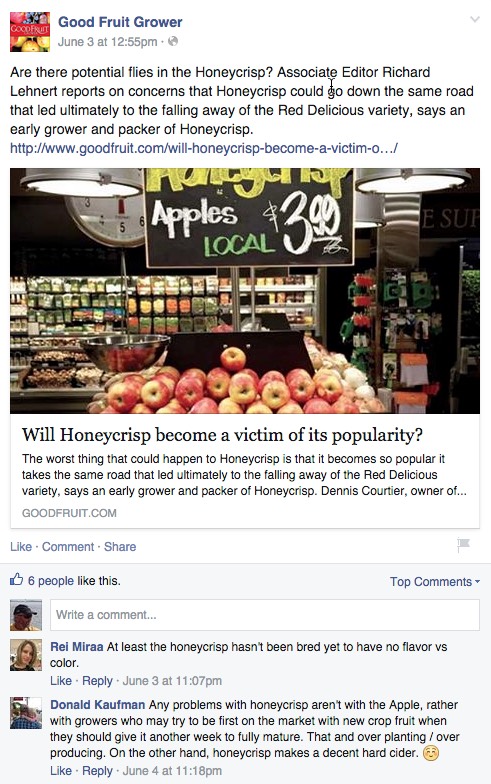Click the public globe privacy icon

pyautogui.click(x=173, y=42)
